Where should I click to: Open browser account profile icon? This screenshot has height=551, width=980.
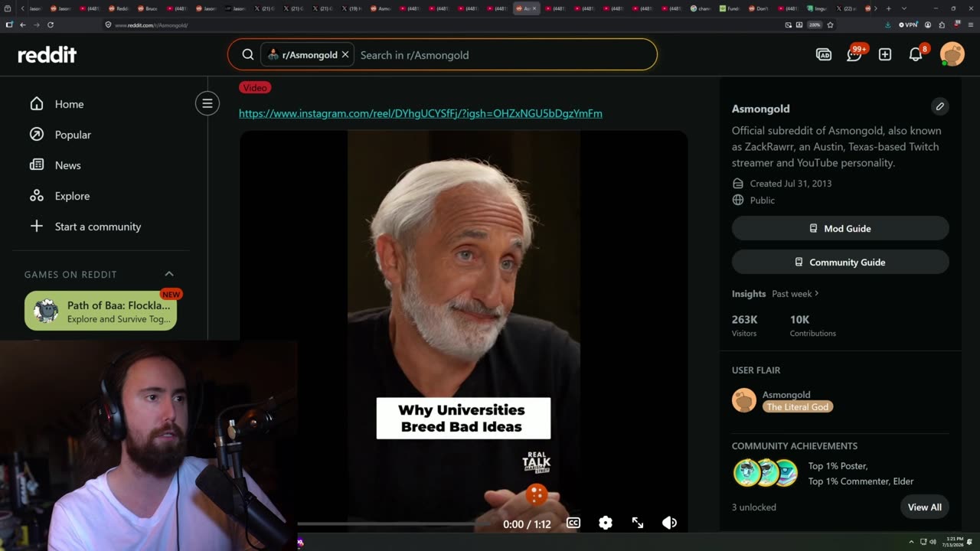pos(928,24)
